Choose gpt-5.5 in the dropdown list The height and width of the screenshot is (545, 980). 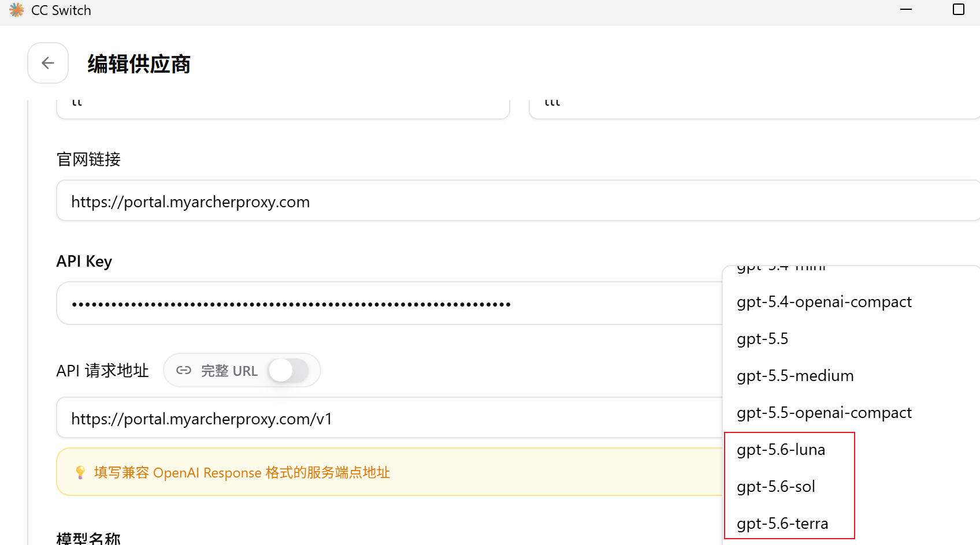click(762, 339)
